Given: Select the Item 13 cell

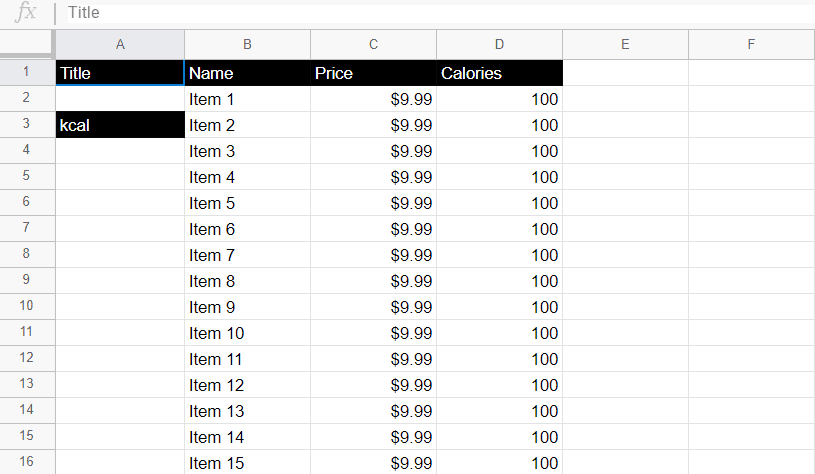Looking at the screenshot, I should coord(247,411).
